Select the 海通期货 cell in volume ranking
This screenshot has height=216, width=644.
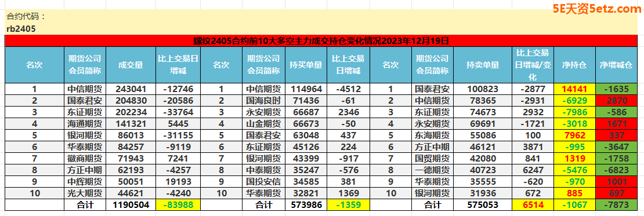click(85, 124)
